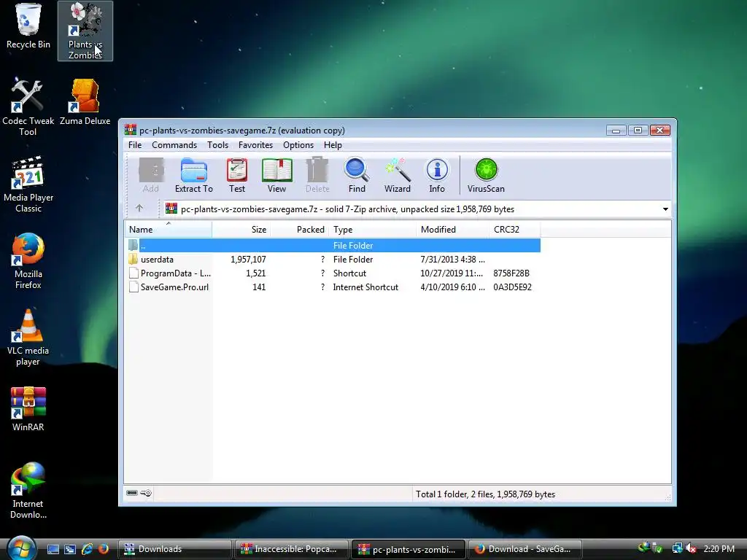
Task: Open the Commands menu
Action: (174, 145)
